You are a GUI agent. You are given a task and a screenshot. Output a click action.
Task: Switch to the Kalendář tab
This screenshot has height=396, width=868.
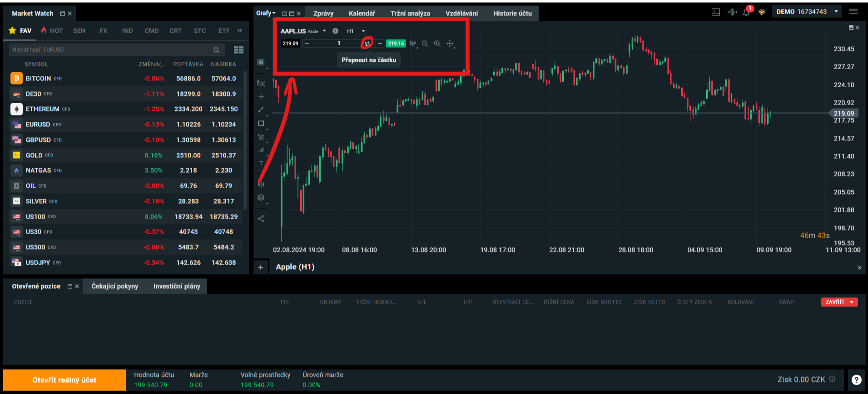(x=362, y=13)
